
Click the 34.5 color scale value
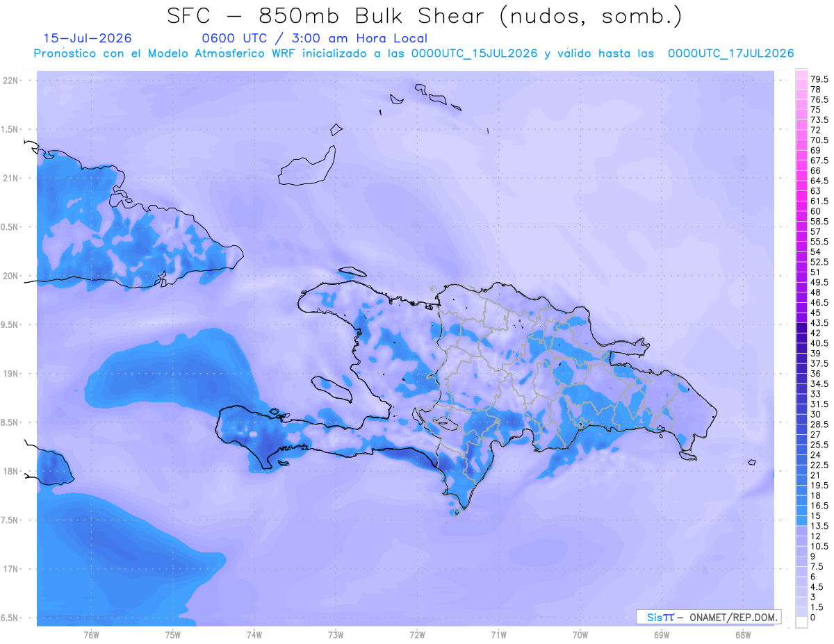[x=820, y=383]
